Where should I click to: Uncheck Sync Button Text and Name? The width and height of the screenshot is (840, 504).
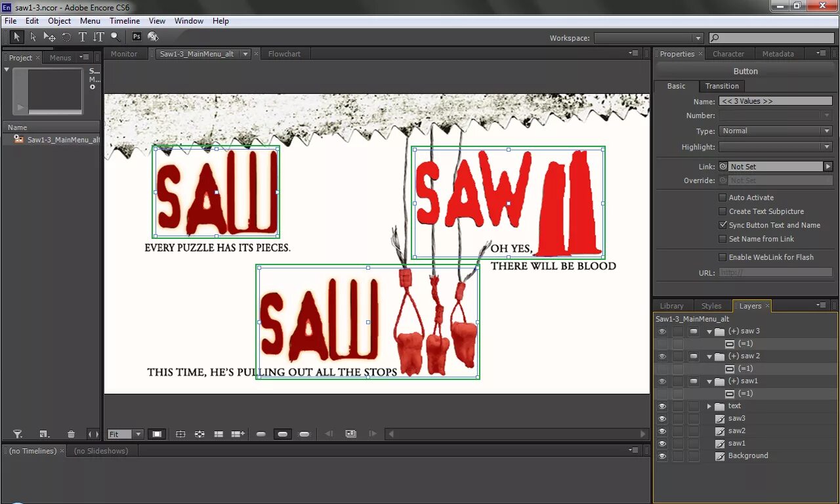click(x=723, y=225)
